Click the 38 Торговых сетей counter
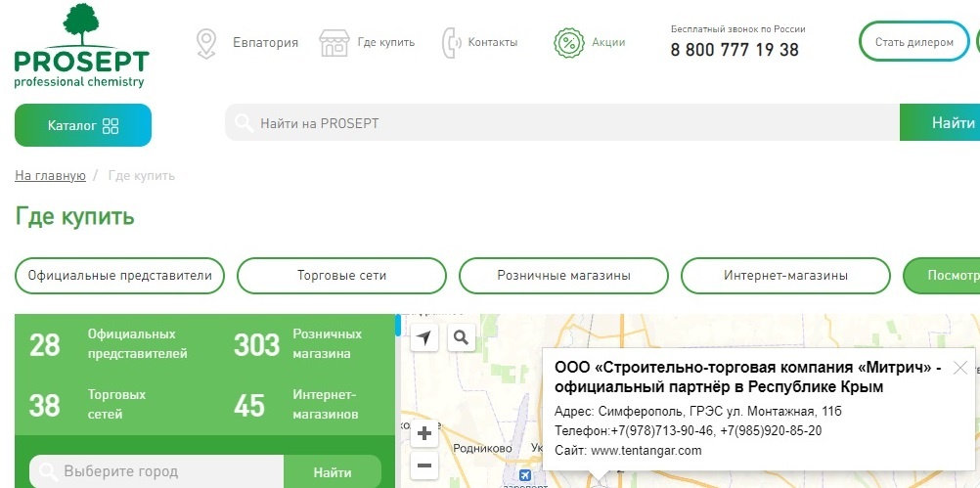980x488 pixels. point(87,404)
